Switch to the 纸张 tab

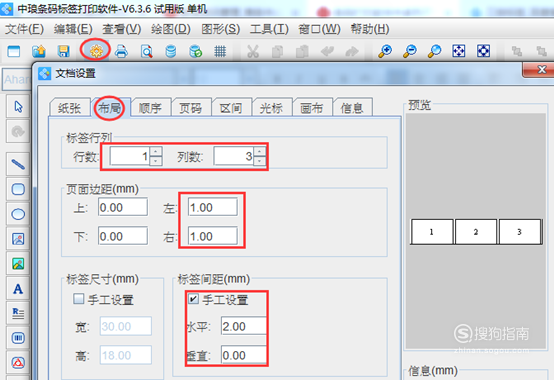(70, 108)
